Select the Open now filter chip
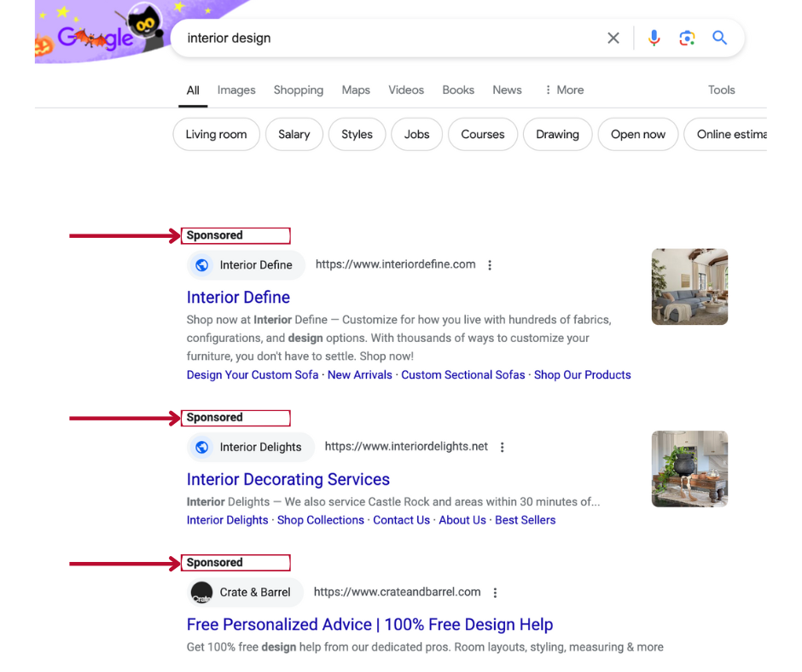Viewport: 802px width, 672px height. [638, 135]
